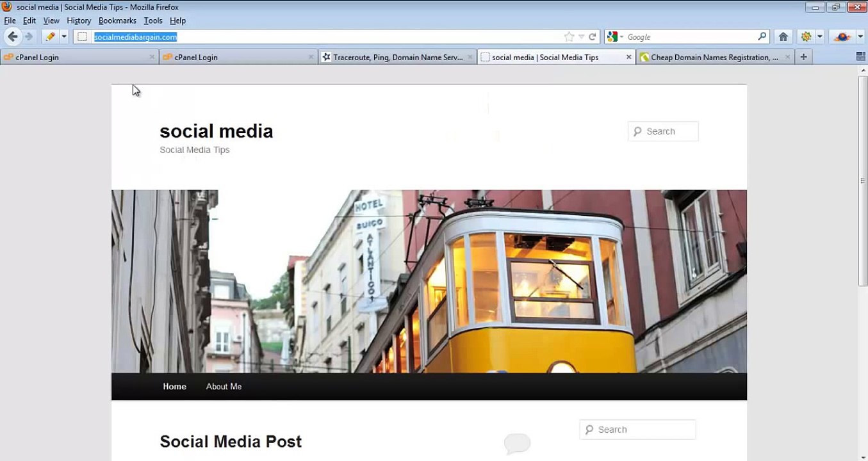868x461 pixels.
Task: Click the vertical scrollbar thumb
Action: pos(862,181)
